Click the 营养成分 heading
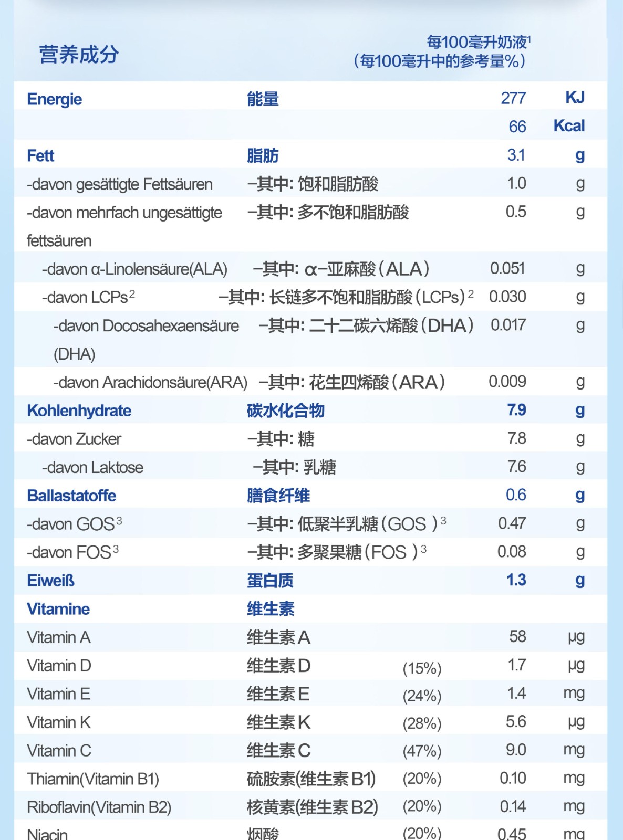Image resolution: width=623 pixels, height=840 pixels. [x=79, y=55]
